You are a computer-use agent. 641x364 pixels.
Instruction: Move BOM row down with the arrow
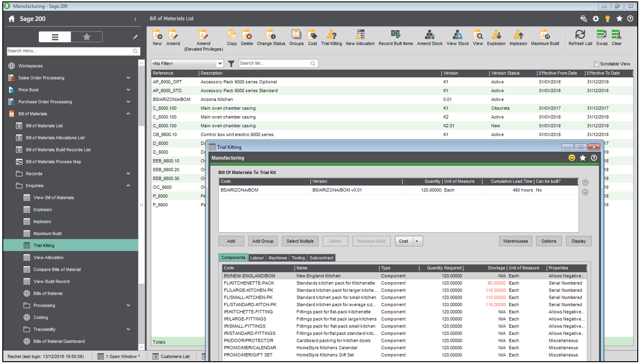click(585, 192)
